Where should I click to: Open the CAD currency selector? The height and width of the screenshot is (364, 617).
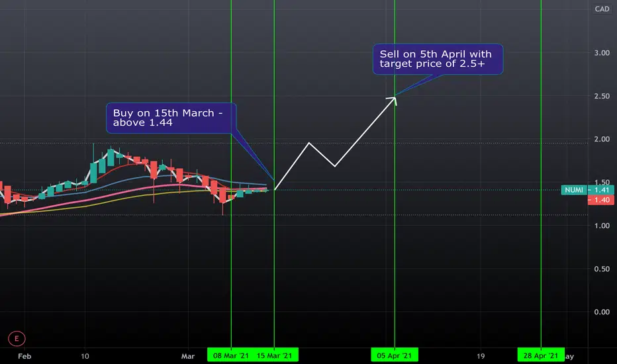tap(602, 9)
